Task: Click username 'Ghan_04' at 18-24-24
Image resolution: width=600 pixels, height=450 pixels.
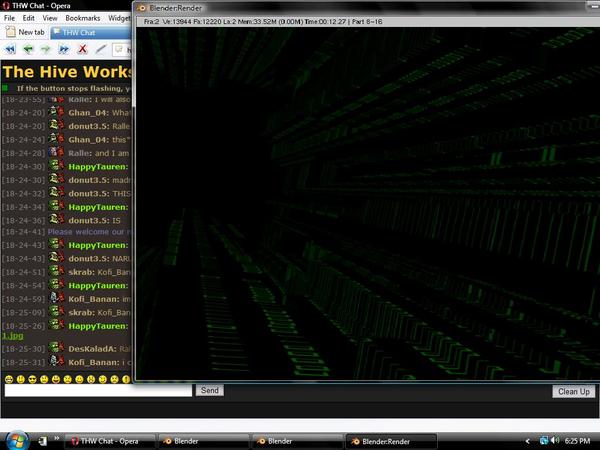Action: pyautogui.click(x=88, y=140)
